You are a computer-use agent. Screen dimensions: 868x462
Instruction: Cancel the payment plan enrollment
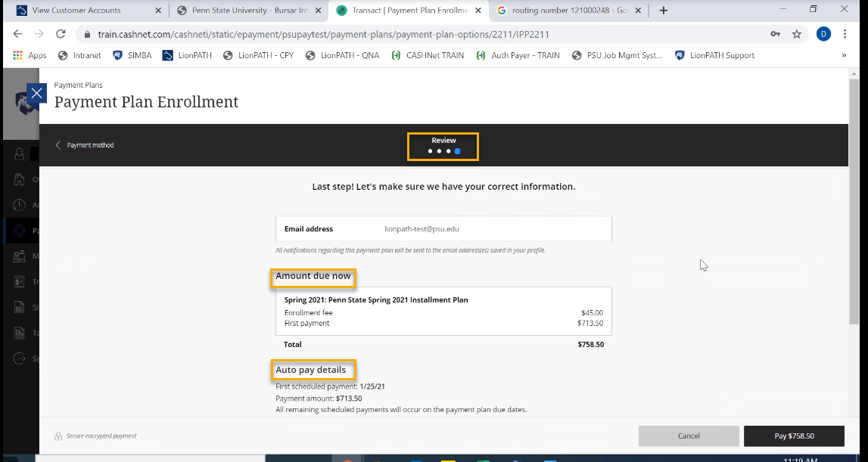689,436
